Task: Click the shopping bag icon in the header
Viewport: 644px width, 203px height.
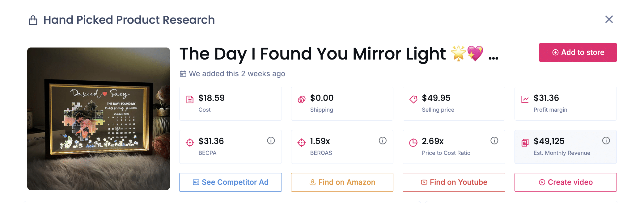Action: click(33, 20)
